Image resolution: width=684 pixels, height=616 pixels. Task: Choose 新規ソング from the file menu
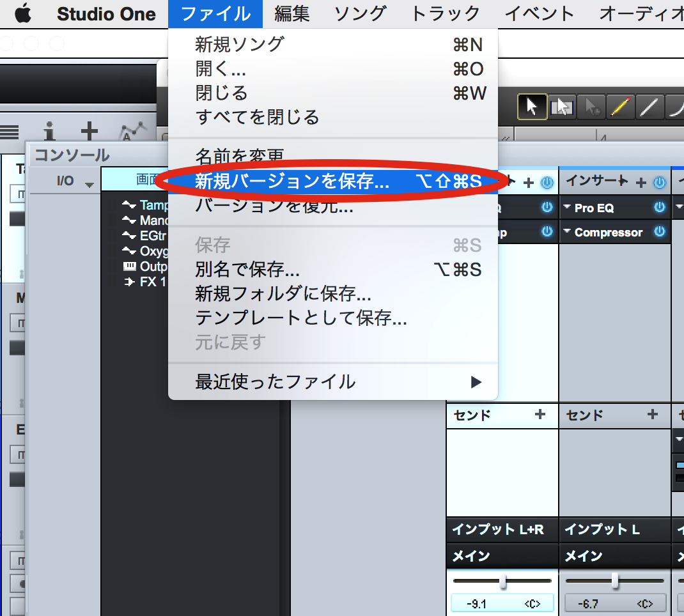pos(333,45)
